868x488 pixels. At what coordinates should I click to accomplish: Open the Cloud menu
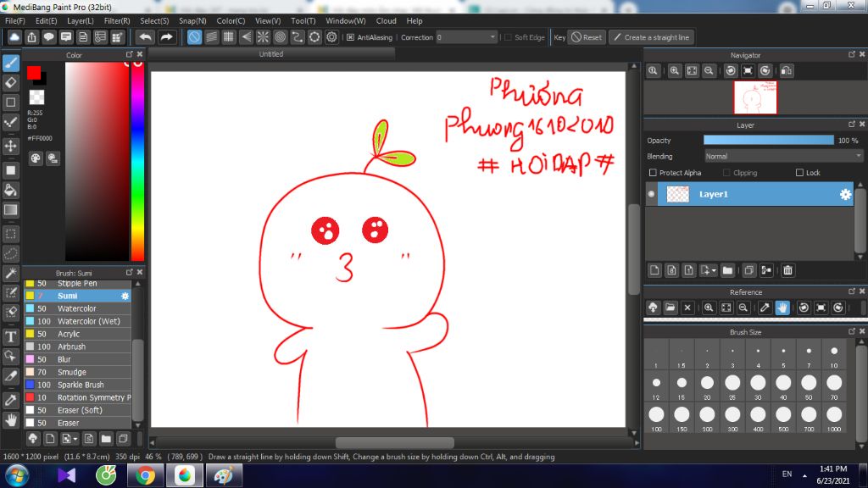pyautogui.click(x=386, y=20)
